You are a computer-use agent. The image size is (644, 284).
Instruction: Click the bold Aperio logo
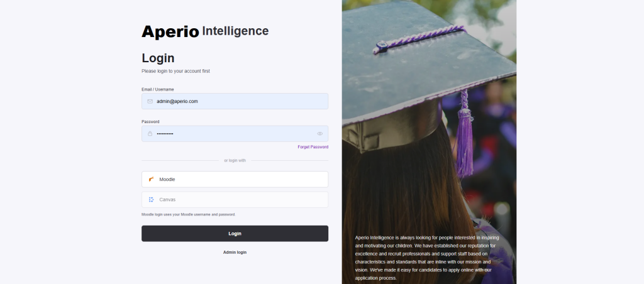tap(170, 31)
